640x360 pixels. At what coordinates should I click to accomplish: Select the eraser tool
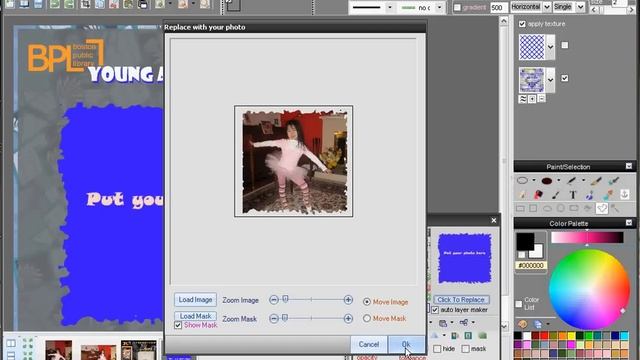tap(522, 195)
